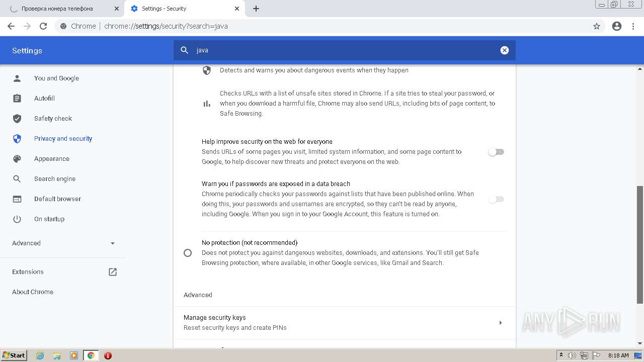Viewport: 644px width, 362px height.
Task: Go to You and Google settings
Action: [56, 78]
